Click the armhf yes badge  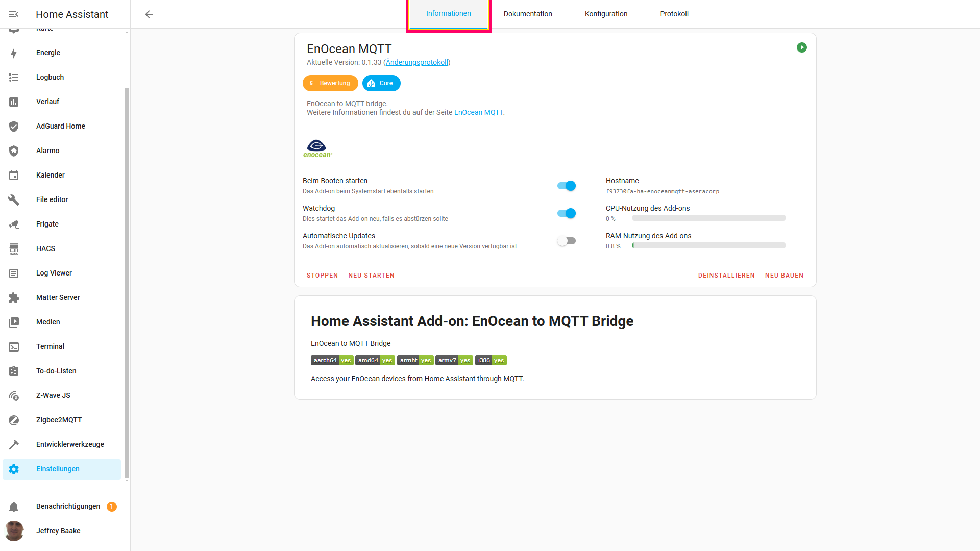tap(415, 360)
